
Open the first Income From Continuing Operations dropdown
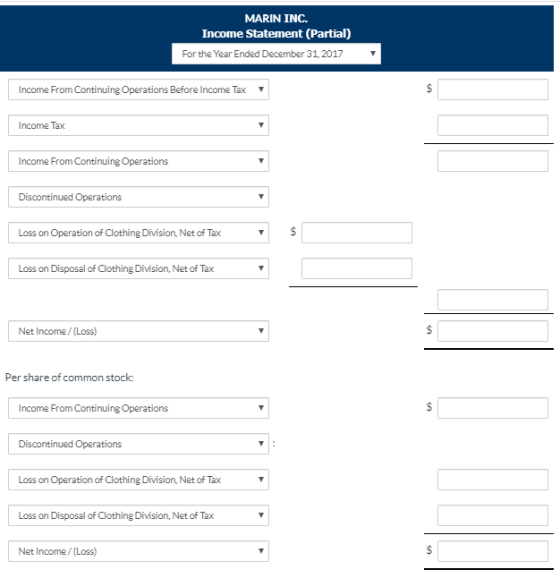pyautogui.click(x=139, y=161)
